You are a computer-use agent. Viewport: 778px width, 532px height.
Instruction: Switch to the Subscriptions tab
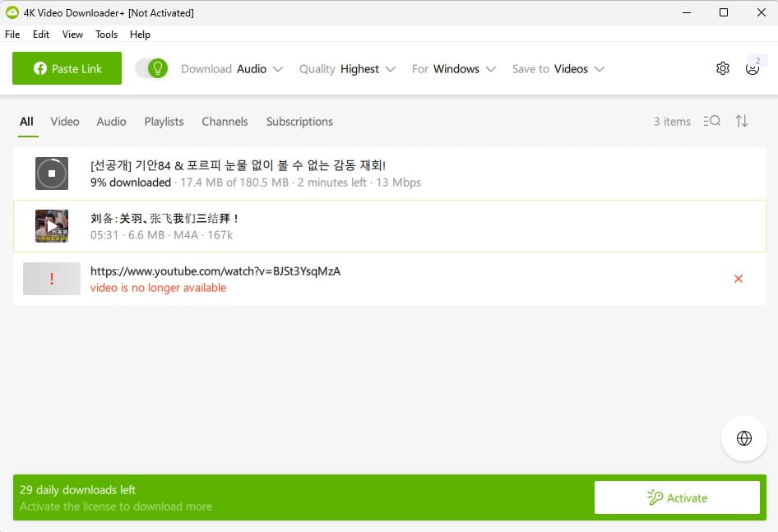tap(299, 122)
